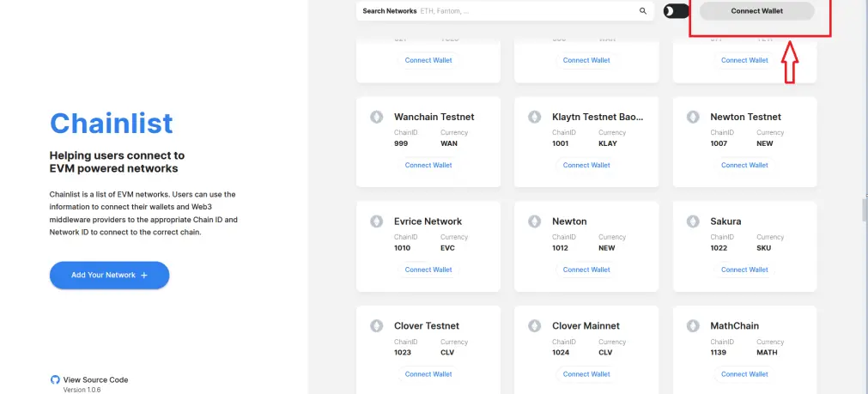Click ChainID value 1001
Screen dimensions: 868x394
coord(561,143)
